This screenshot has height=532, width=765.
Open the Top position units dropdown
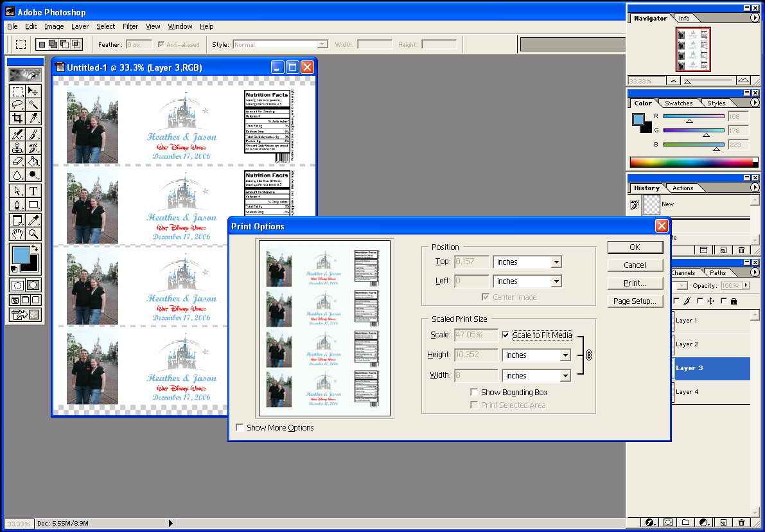[556, 262]
